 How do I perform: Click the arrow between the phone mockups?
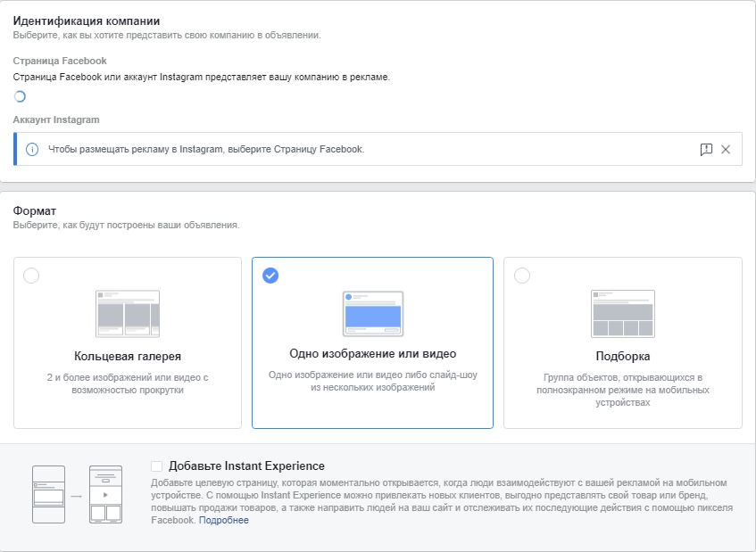click(x=77, y=493)
